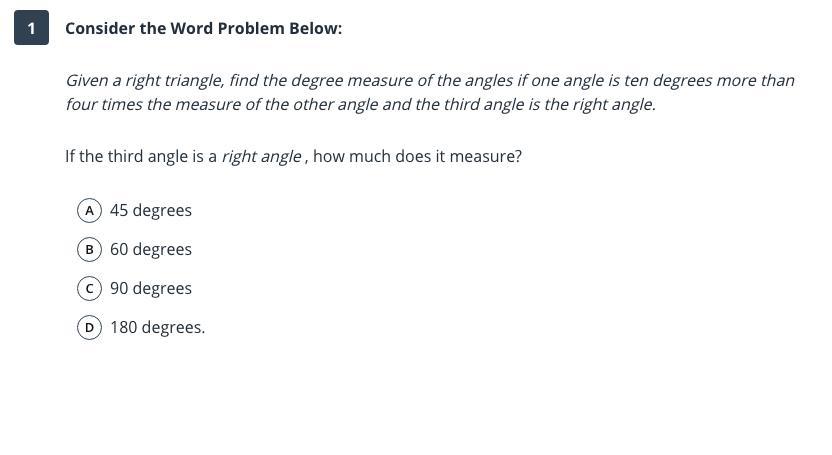Choose the '180 degrees.' answer text
Viewport: 832px width, 455px height.
157,327
